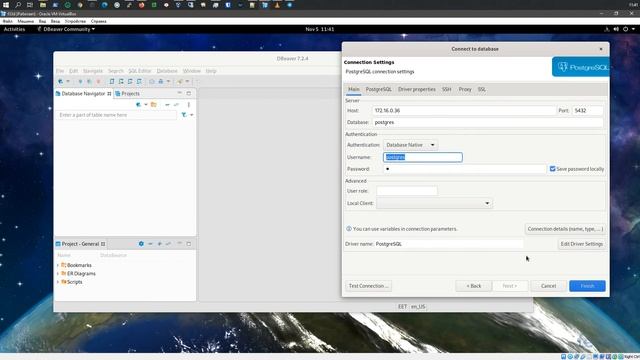Click the Test Connection button
The image size is (640, 360).
[x=368, y=286]
